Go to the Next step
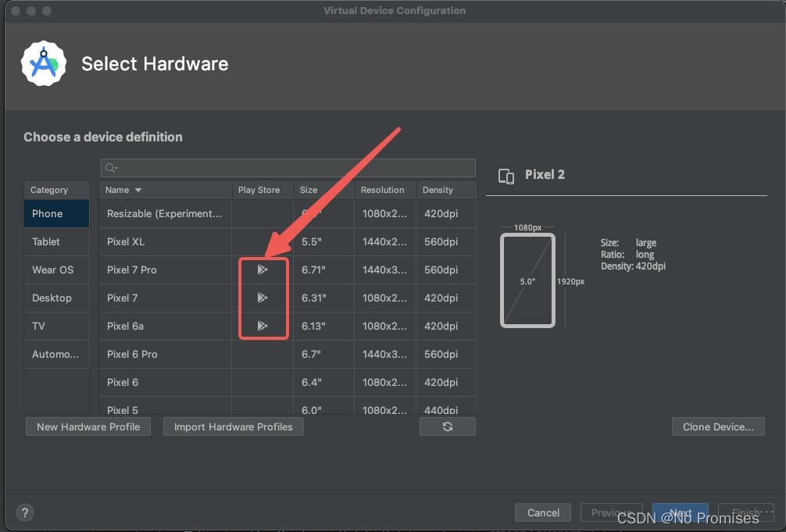 tap(681, 512)
